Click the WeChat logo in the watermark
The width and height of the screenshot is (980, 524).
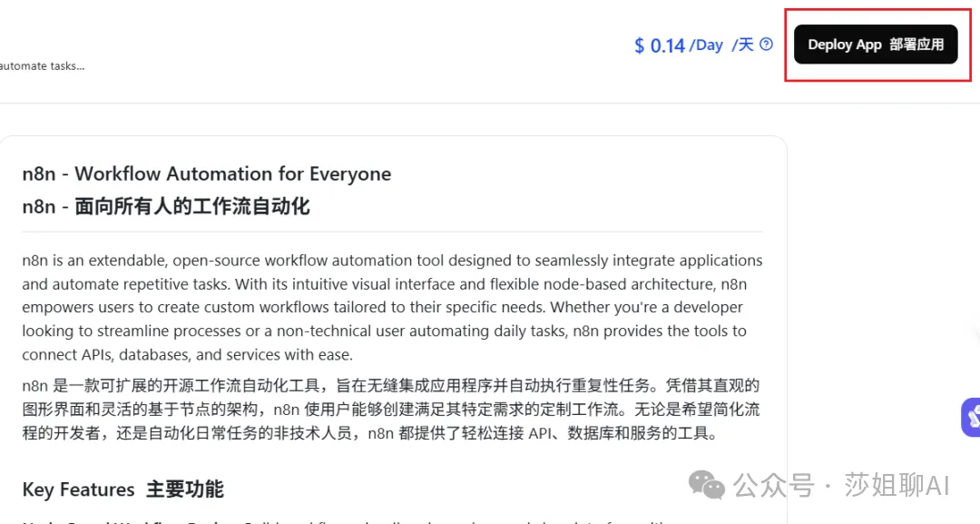[707, 484]
